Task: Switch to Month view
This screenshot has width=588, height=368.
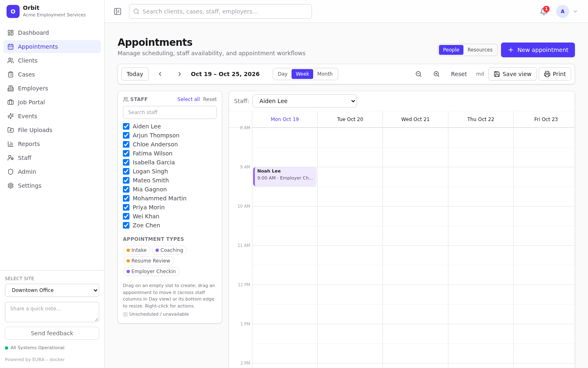Action: (325, 74)
